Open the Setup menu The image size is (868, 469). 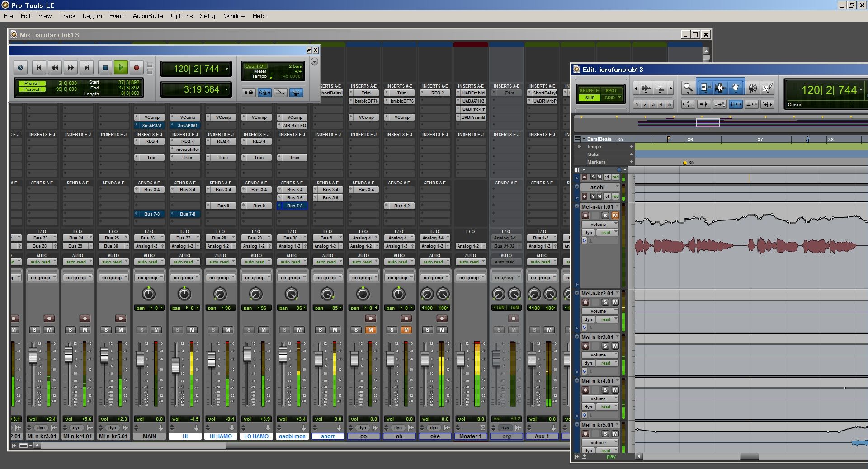208,16
